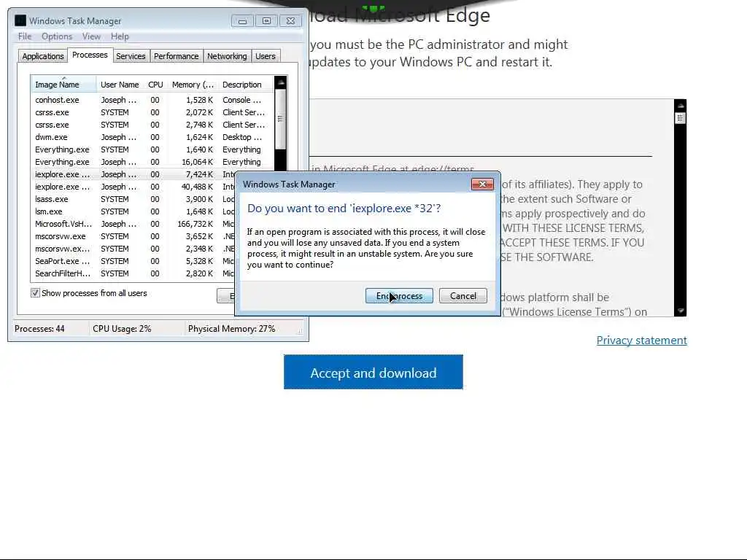Click license terms scroll down arrow
Image resolution: width=747 pixels, height=560 pixels.
(681, 311)
